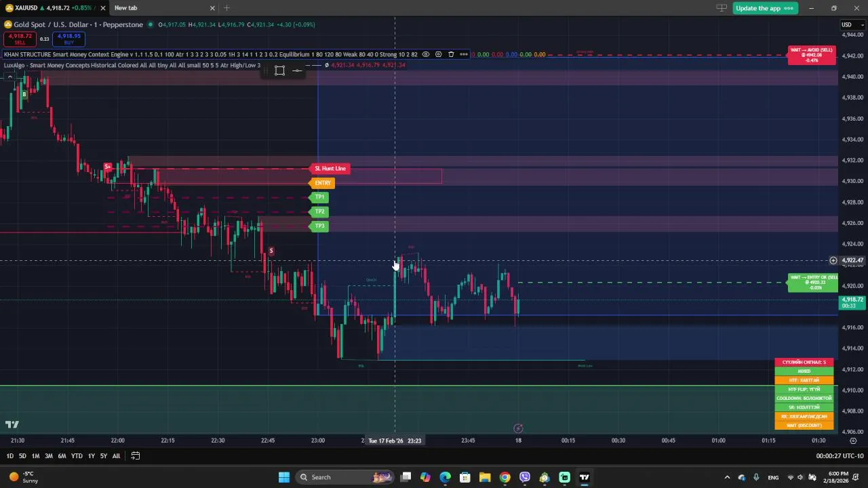The image size is (868, 488).
Task: Click the orange ENTRY label
Action: click(322, 183)
